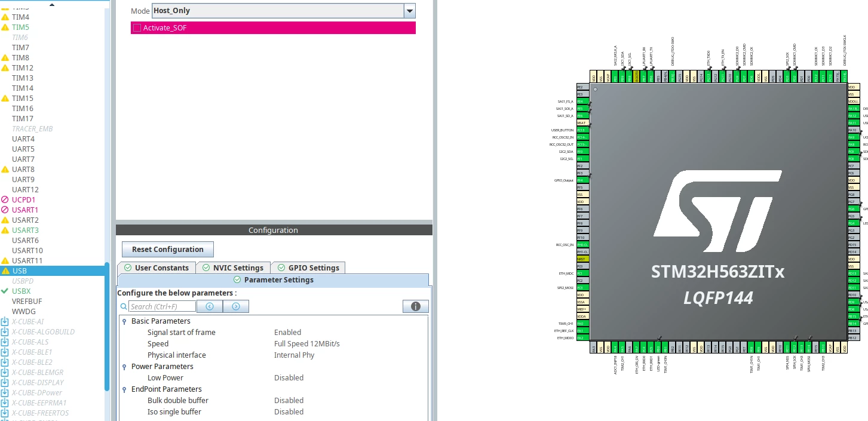
Task: Click the download icon beside X-CUBE-DISPLAY
Action: (x=5, y=383)
